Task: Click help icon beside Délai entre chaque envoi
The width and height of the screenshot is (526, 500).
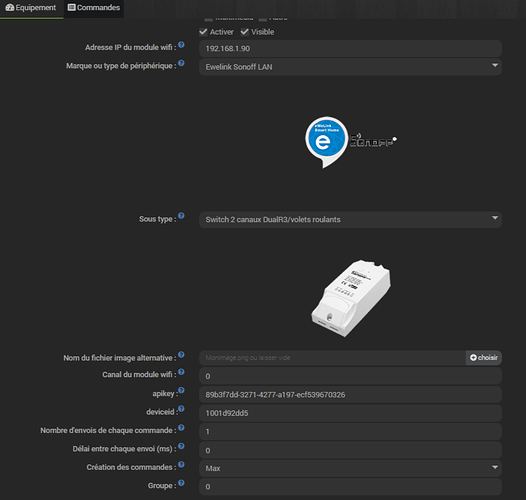Action: (x=181, y=446)
